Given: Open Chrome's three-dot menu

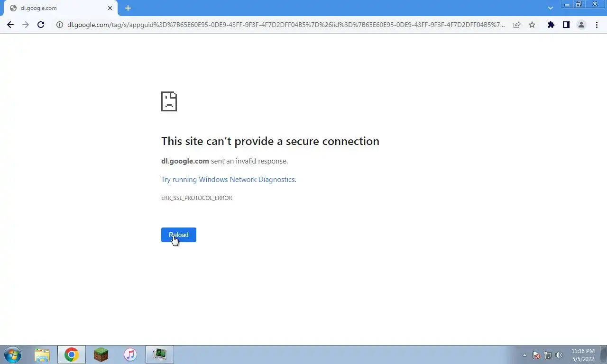Looking at the screenshot, I should pos(597,25).
